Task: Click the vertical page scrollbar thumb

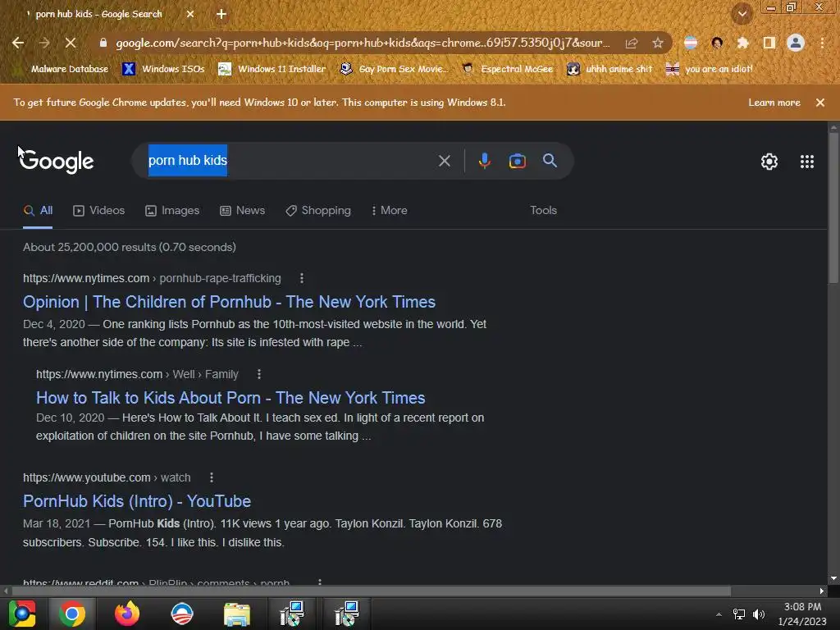Action: pyautogui.click(x=833, y=208)
